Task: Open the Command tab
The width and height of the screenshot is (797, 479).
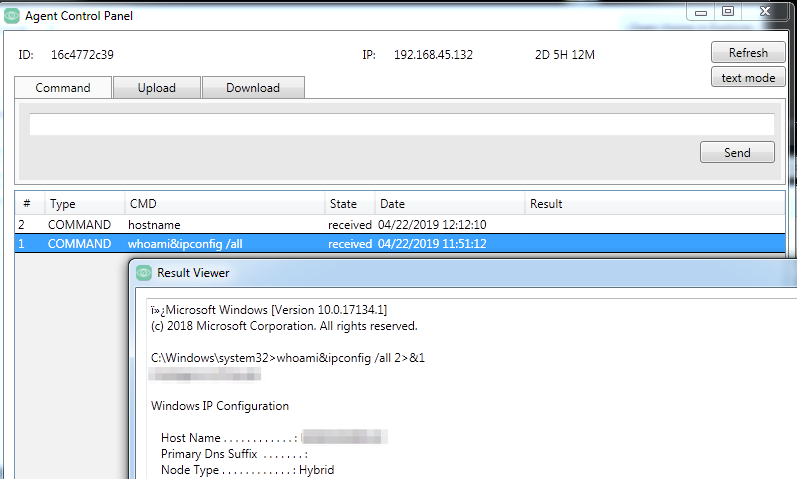Action: click(63, 88)
